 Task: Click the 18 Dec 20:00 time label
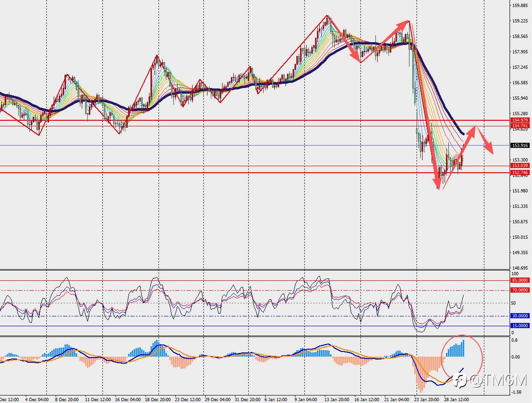(158, 400)
